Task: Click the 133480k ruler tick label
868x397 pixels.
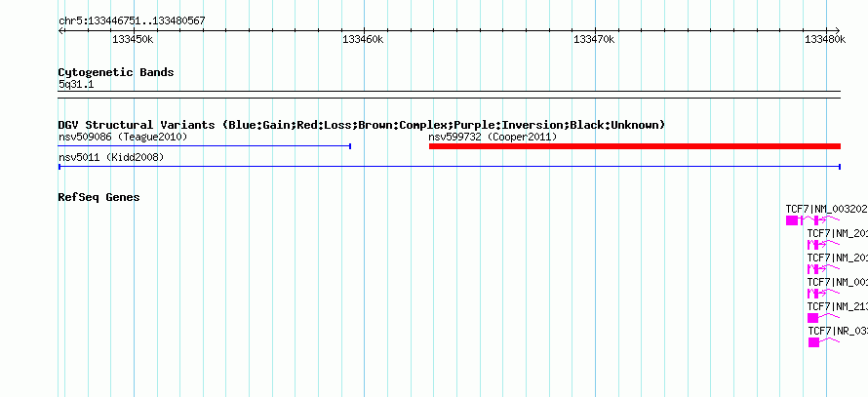Action: (825, 39)
